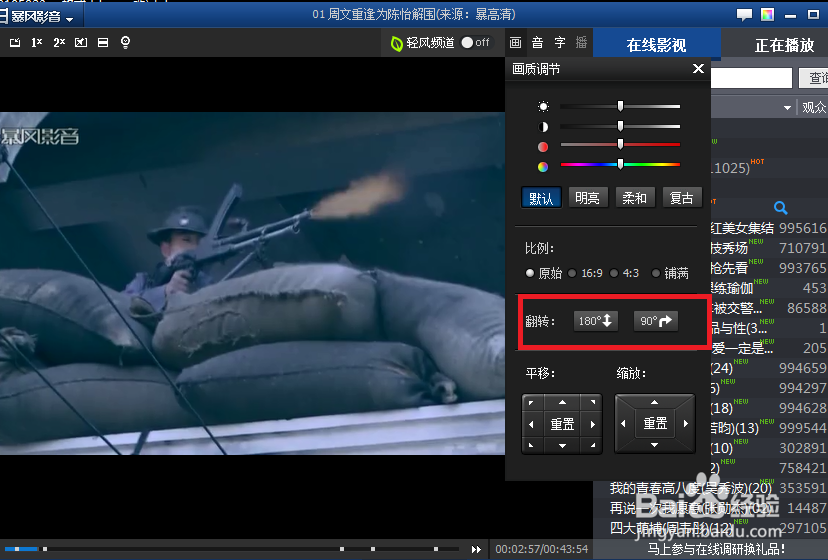Screen dimensions: 828x560
Task: Open 四大萌捕 list entry
Action: 671,528
